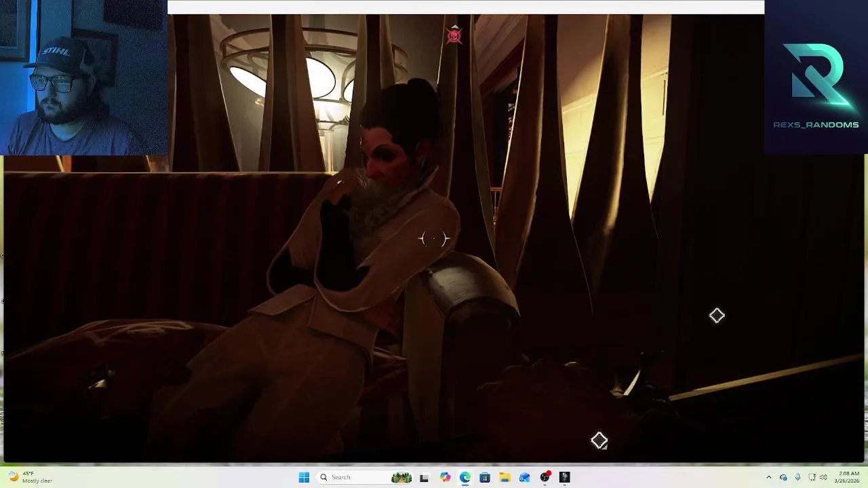Screen dimensions: 868x488
Task: Click the diamond waypoint marker near curtain
Action: pyautogui.click(x=717, y=316)
